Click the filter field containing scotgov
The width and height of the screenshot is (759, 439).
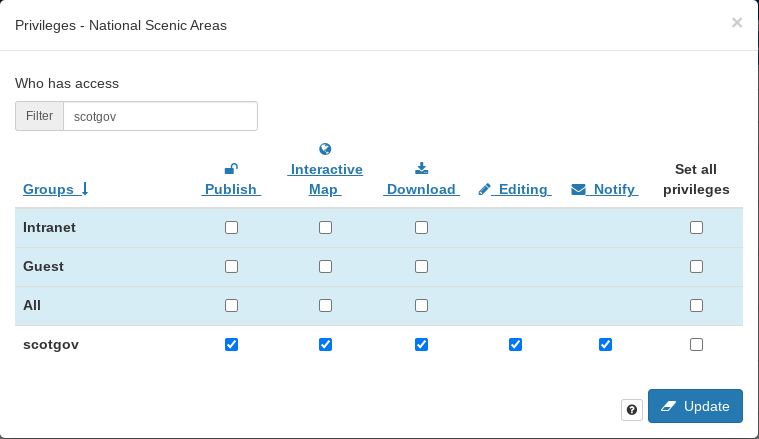(160, 116)
